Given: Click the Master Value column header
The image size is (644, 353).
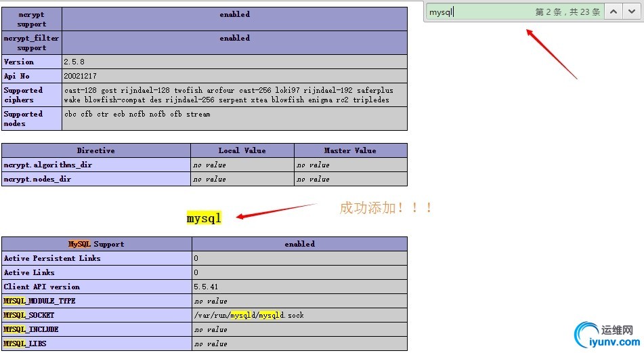Looking at the screenshot, I should [350, 150].
